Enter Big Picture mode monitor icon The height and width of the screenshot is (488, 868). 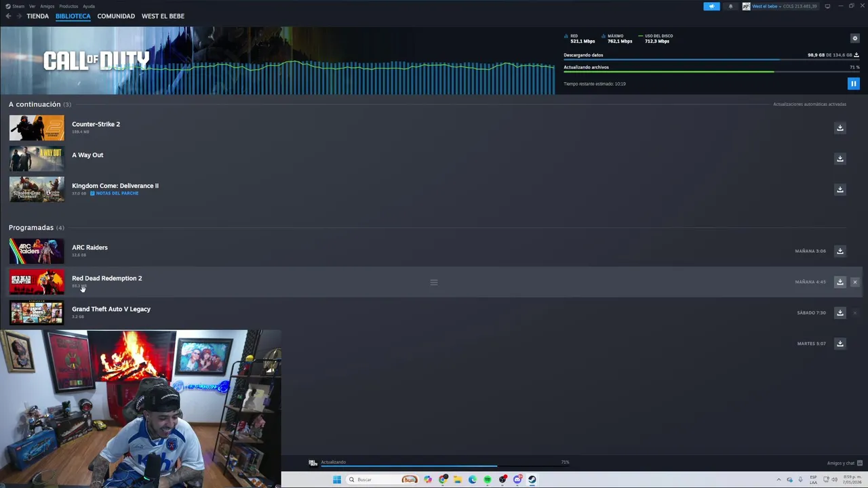827,6
